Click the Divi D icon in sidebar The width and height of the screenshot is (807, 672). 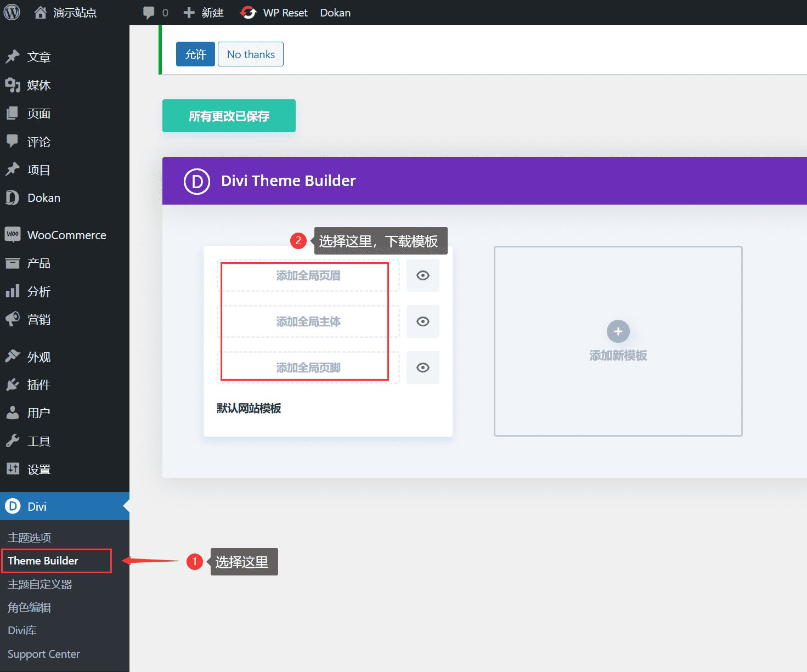click(13, 506)
